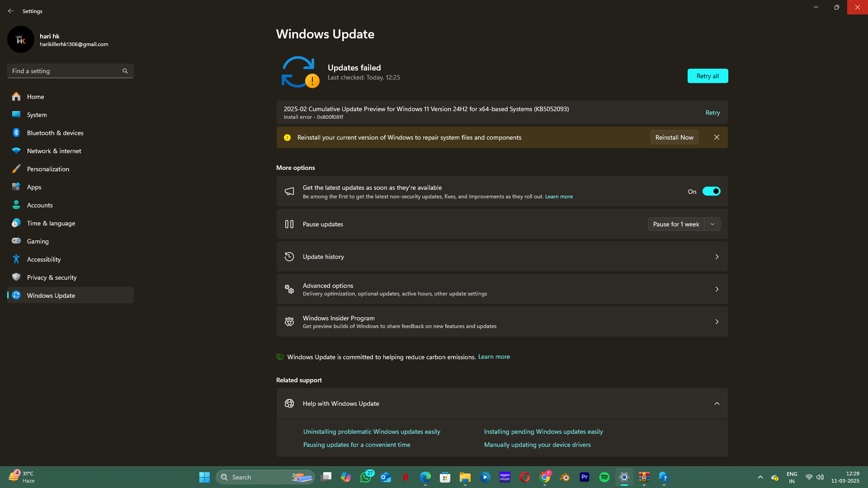Image resolution: width=868 pixels, height=488 pixels.
Task: Click Reinstall Now button
Action: 674,137
